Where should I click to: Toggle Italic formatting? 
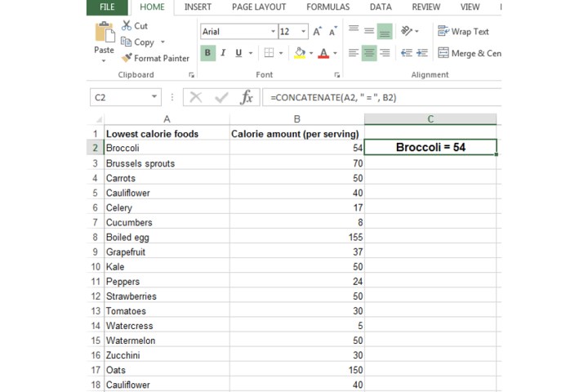pyautogui.click(x=223, y=53)
